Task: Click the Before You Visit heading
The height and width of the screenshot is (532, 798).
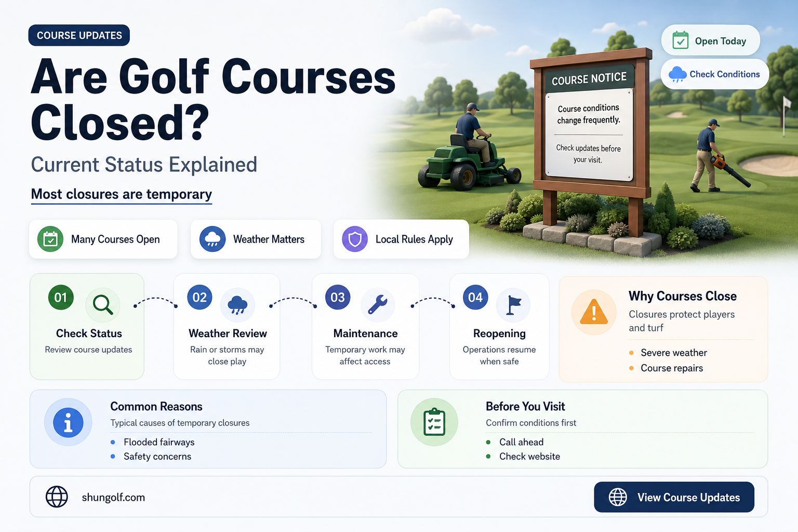Action: pyautogui.click(x=525, y=406)
